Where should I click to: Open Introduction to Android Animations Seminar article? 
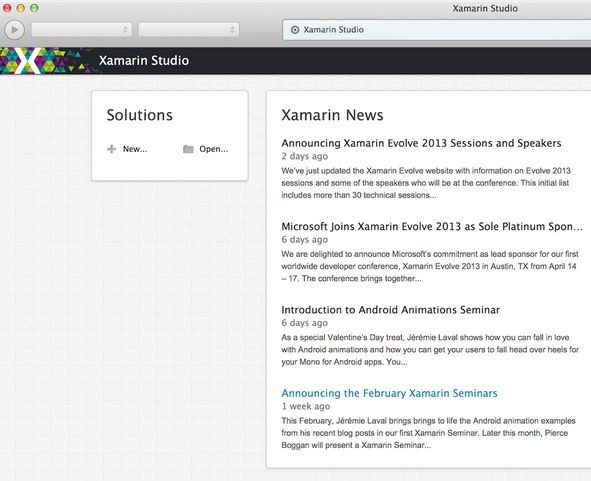(390, 310)
